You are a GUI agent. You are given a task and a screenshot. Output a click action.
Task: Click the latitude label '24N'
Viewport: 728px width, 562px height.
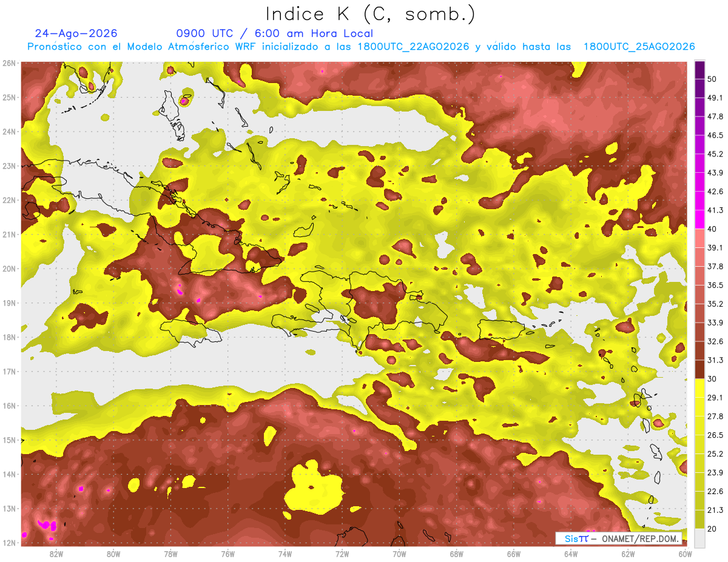point(9,132)
